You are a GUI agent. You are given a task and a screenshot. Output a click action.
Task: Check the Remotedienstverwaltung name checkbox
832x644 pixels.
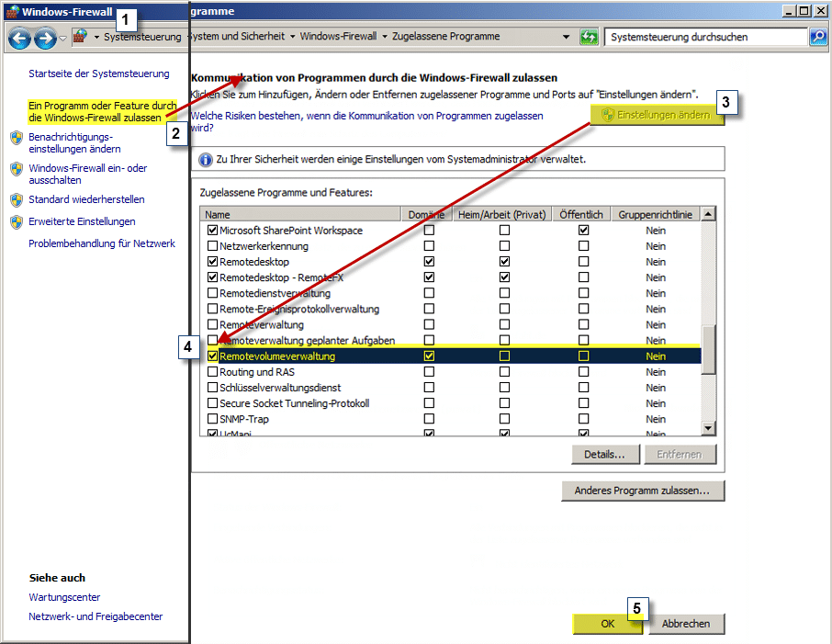pos(213,293)
